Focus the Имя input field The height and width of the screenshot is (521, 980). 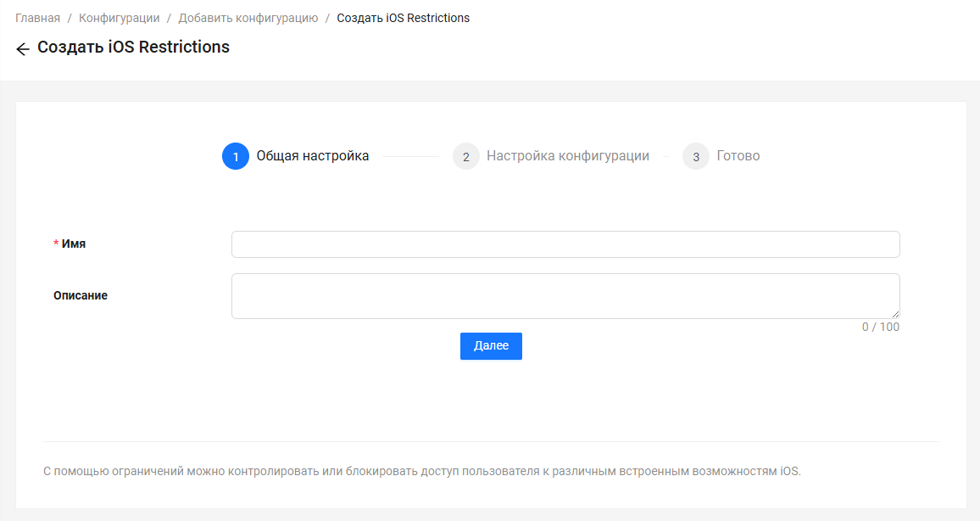point(565,244)
